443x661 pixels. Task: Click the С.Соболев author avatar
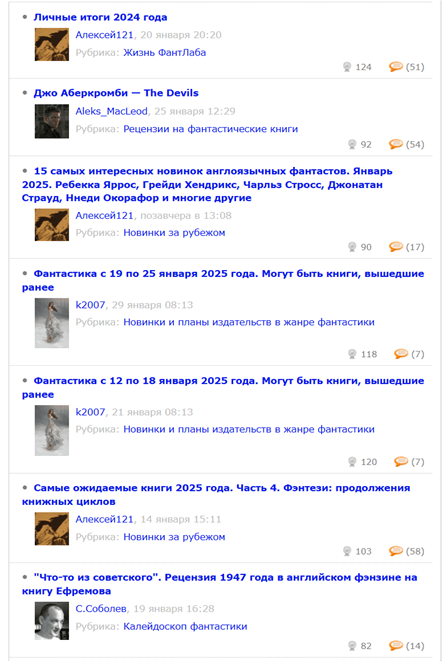[x=52, y=621]
